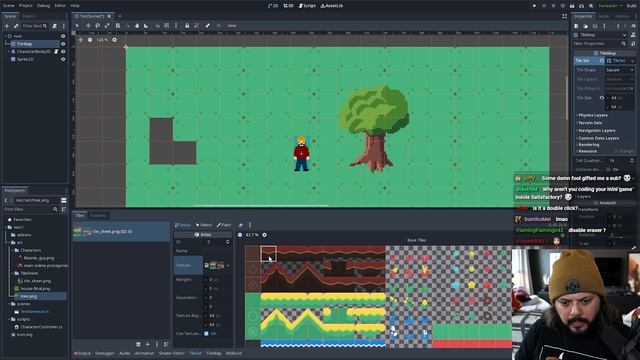Click the Filter Properties search field
The width and height of the screenshot is (640, 360).
[600, 44]
